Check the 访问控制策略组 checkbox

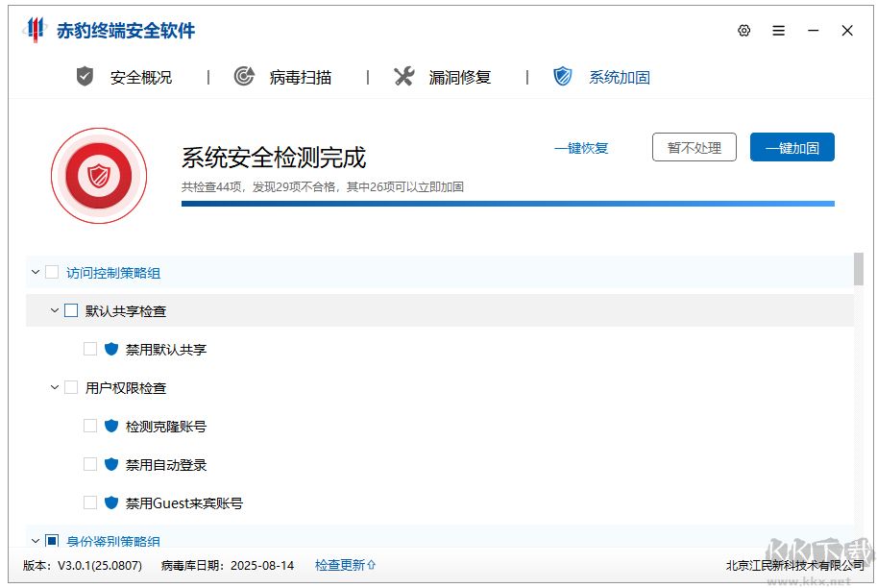click(52, 272)
